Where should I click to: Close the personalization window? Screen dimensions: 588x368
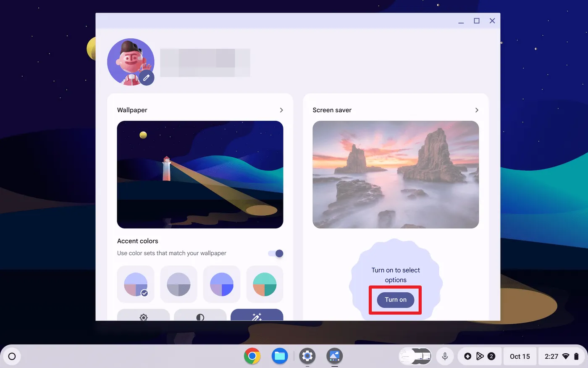click(492, 21)
